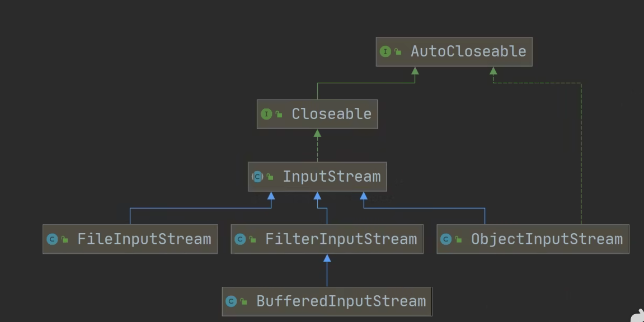The height and width of the screenshot is (322, 644).
Task: Select the Closeable node label
Action: point(331,114)
